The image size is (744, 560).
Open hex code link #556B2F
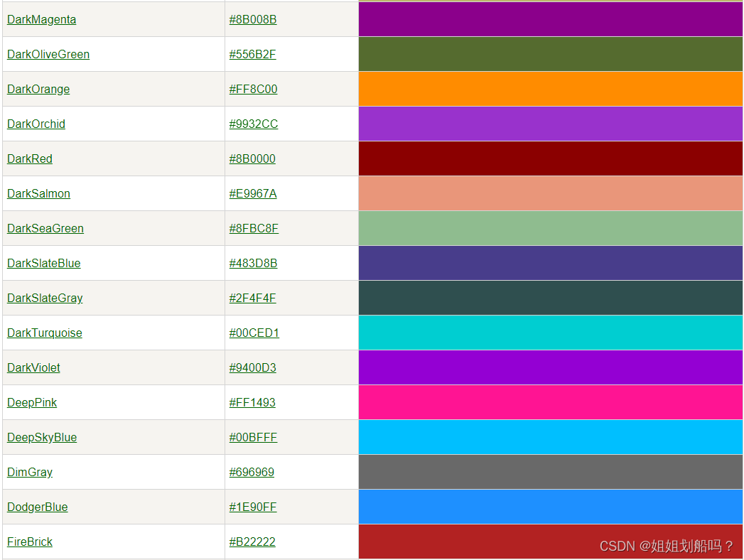[252, 55]
